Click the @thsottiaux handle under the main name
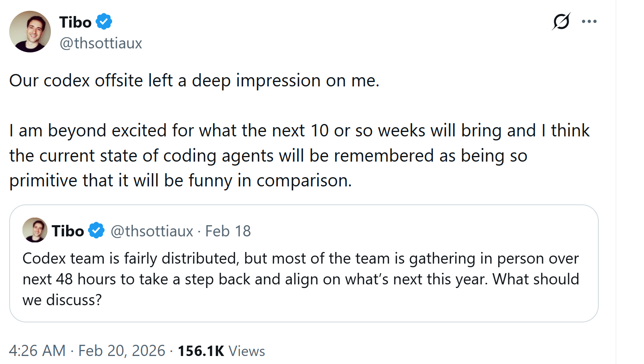 point(101,43)
